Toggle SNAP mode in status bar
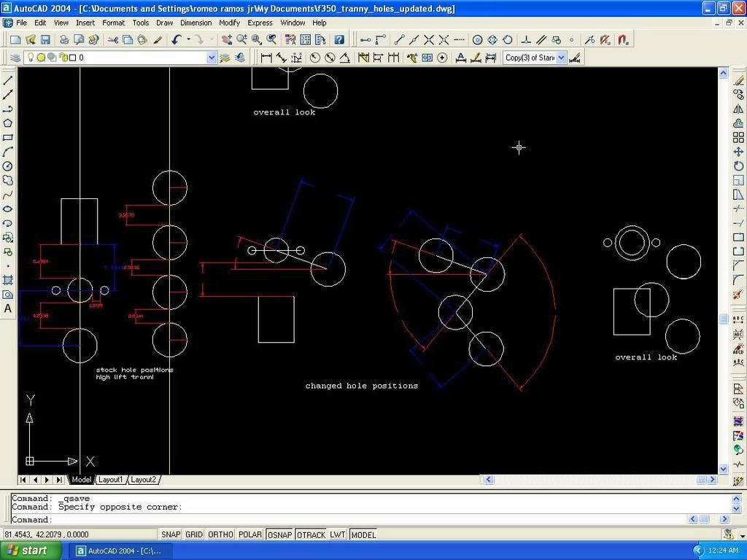This screenshot has width=747, height=560. pos(171,534)
